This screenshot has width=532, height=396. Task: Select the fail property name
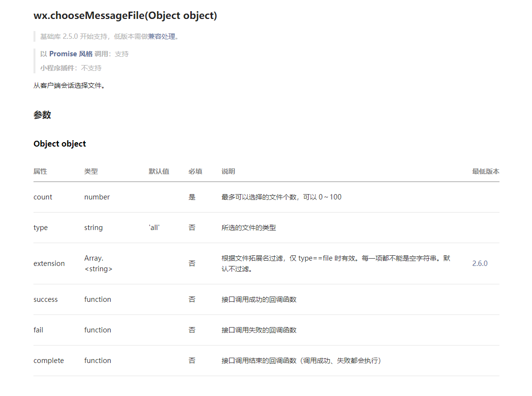click(x=38, y=330)
